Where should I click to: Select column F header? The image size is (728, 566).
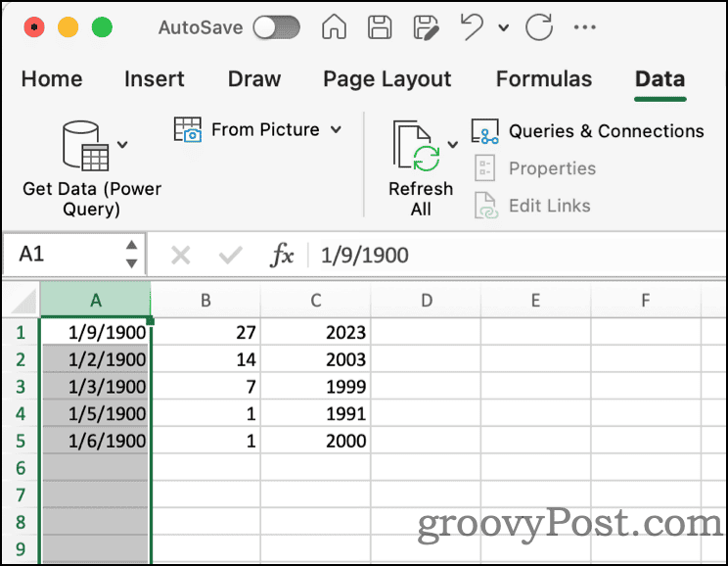(646, 301)
